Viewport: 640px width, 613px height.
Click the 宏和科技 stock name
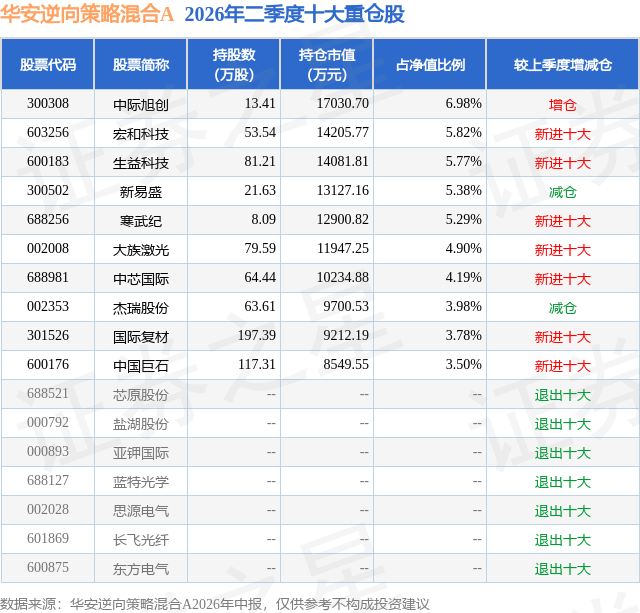[x=141, y=134]
